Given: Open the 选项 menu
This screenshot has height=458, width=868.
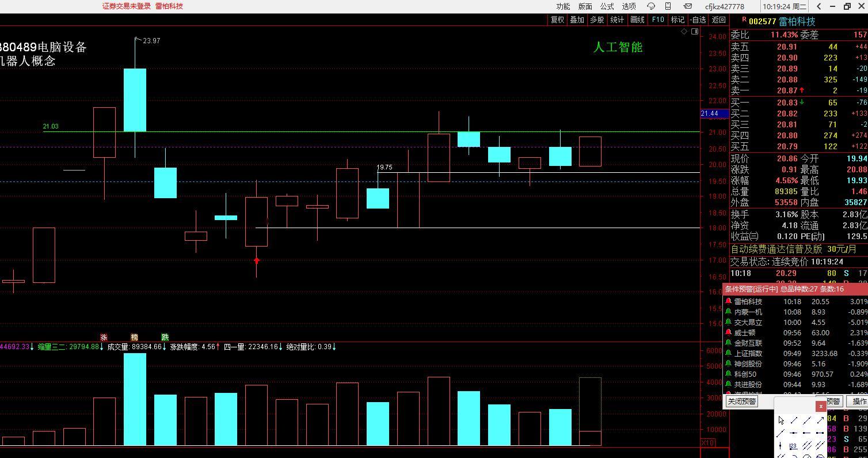Looking at the screenshot, I should pyautogui.click(x=629, y=6).
